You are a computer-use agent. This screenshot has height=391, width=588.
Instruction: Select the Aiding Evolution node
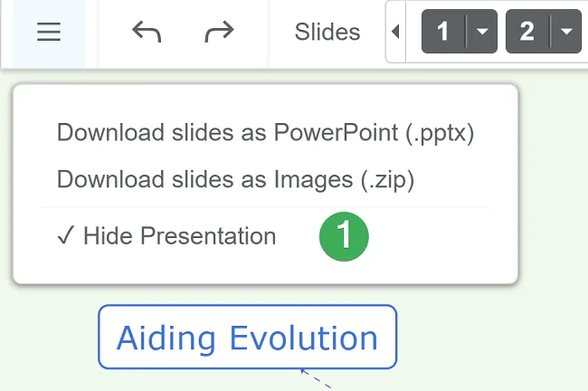pos(247,338)
